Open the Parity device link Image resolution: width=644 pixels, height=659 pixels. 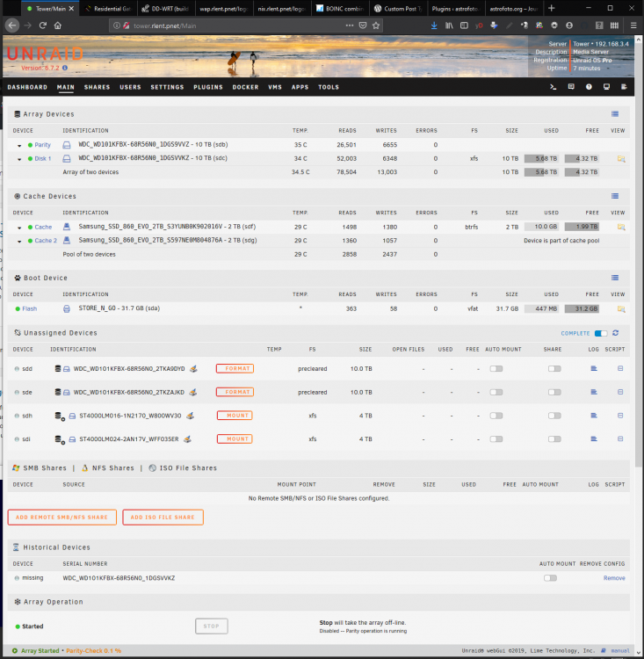click(42, 145)
